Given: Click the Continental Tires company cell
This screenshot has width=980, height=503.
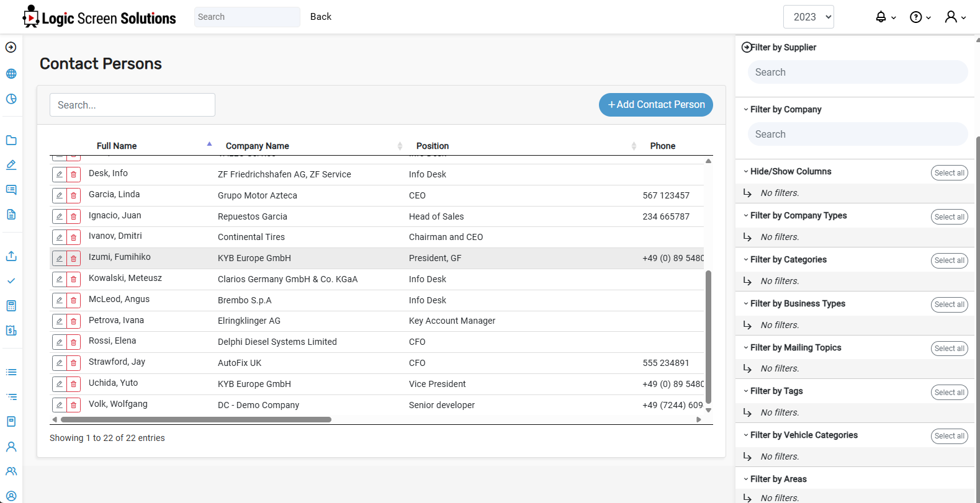Looking at the screenshot, I should pyautogui.click(x=251, y=237).
